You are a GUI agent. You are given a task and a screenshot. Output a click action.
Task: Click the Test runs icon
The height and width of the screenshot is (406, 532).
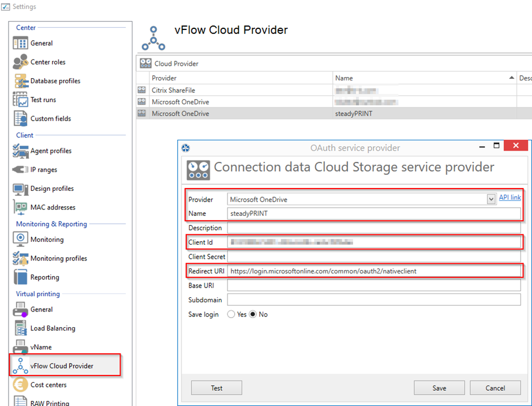(x=20, y=100)
